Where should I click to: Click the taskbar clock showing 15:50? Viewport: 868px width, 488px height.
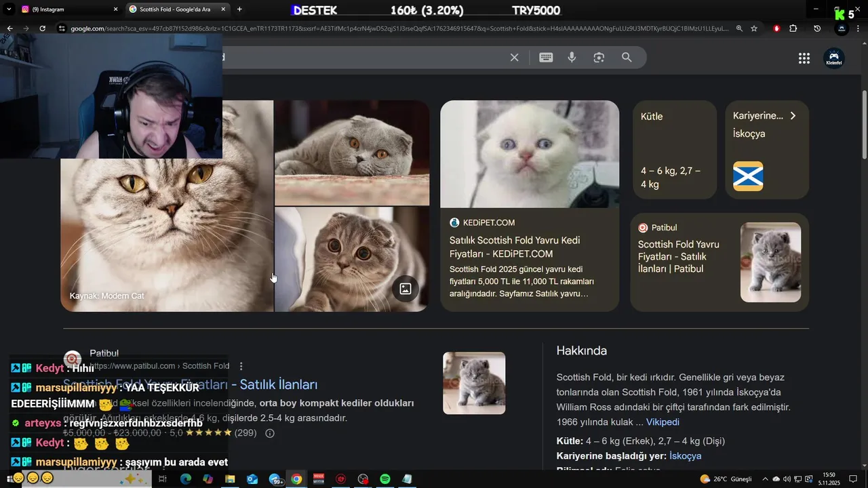(x=829, y=479)
